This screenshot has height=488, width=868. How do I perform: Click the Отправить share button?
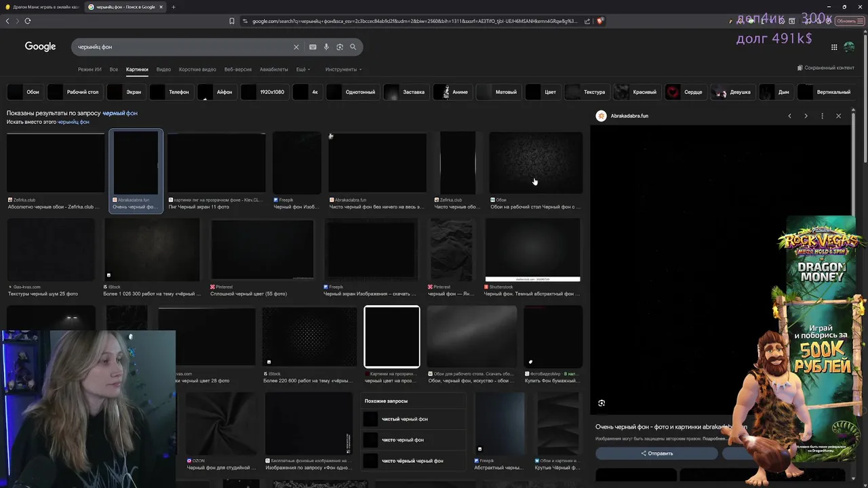(x=656, y=453)
